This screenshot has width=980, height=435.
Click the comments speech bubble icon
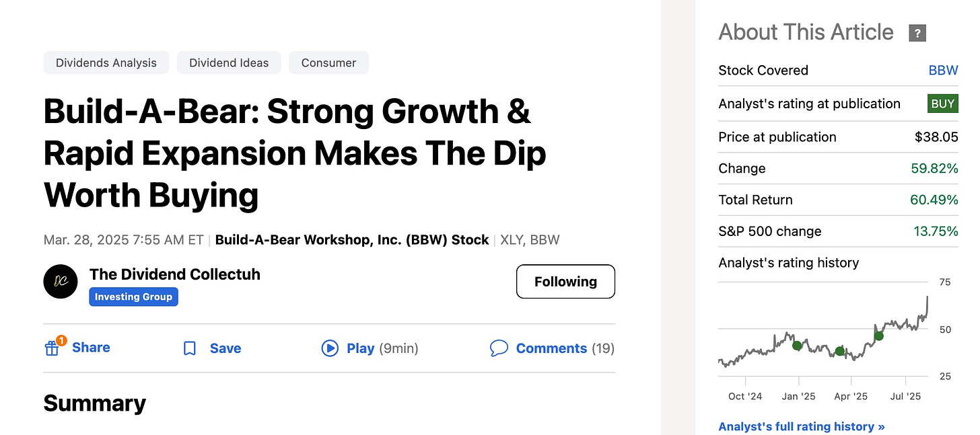click(499, 348)
